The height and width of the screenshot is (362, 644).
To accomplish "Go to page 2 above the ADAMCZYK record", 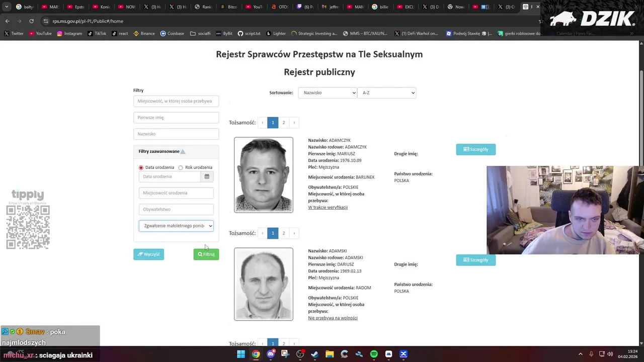I will pos(283,123).
